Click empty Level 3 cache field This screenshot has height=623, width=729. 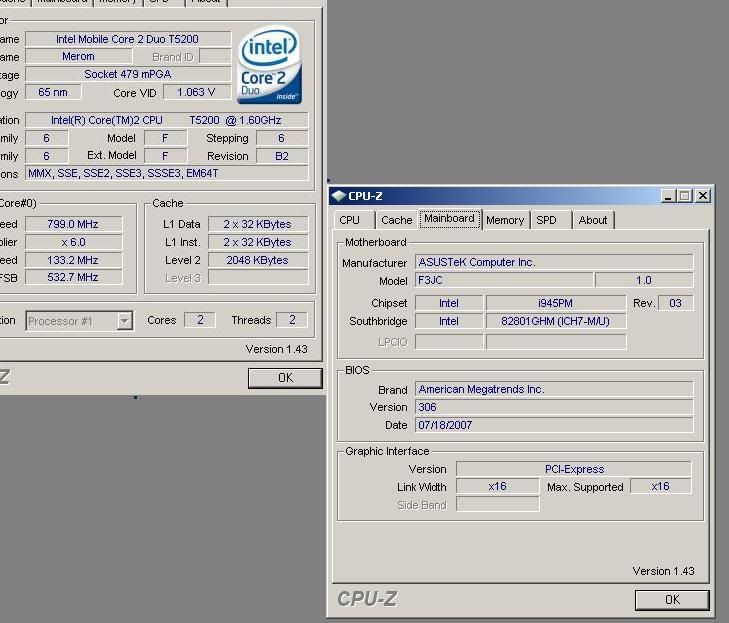coord(258,278)
